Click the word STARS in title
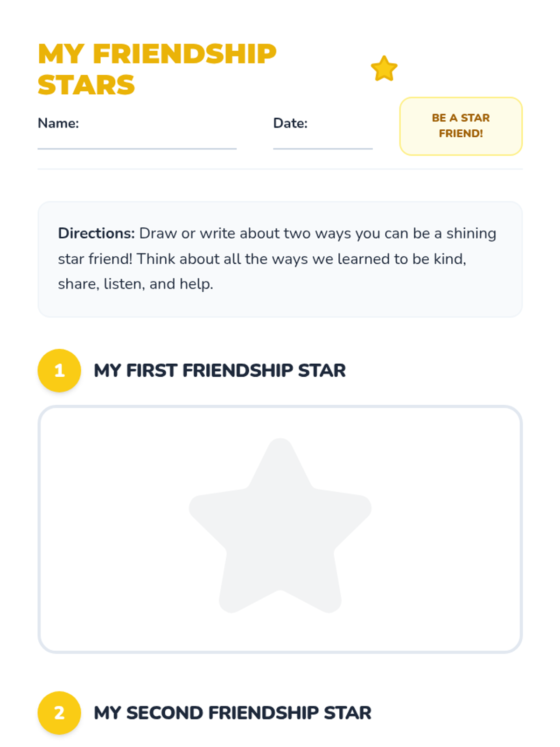Image resolution: width=560 pixels, height=747 pixels. 86,85
